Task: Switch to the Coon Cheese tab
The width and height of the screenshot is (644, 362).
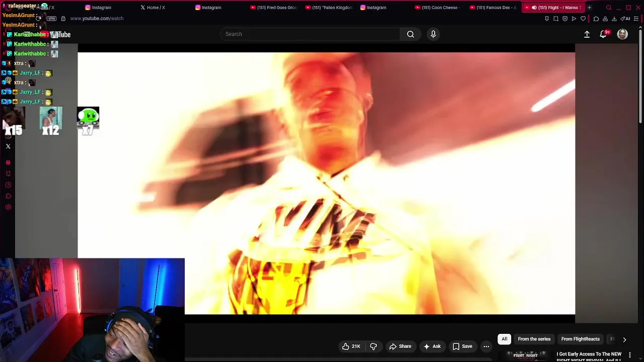Action: tap(438, 8)
